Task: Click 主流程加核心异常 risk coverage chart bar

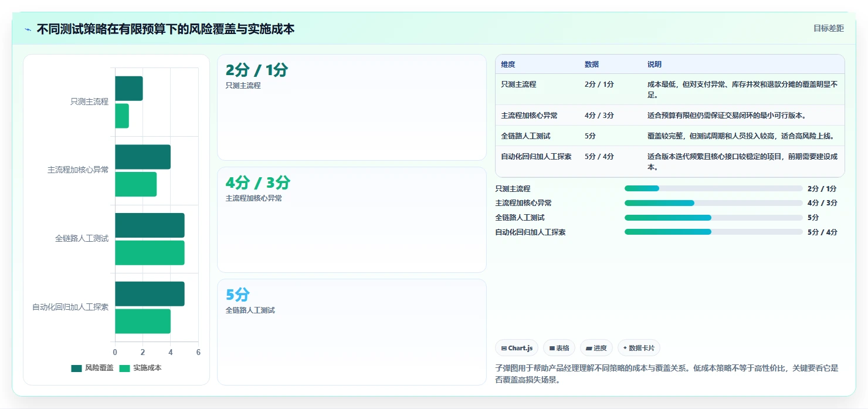Action: click(x=143, y=157)
